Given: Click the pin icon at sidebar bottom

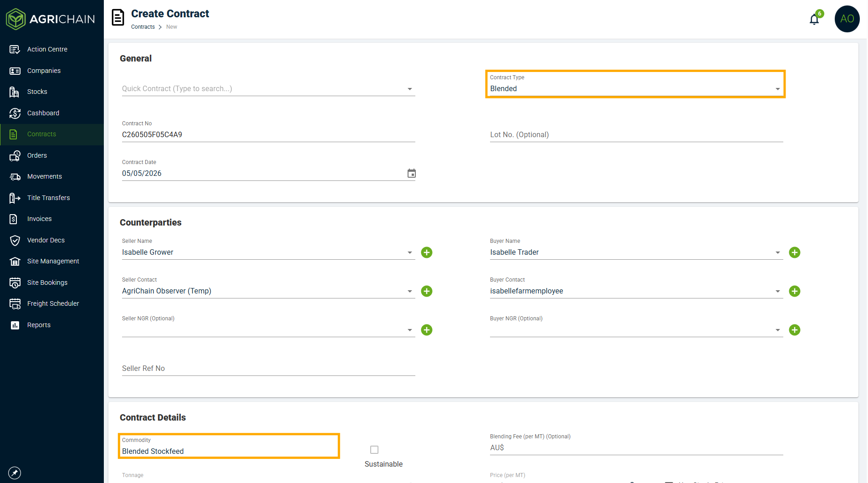Looking at the screenshot, I should (x=15, y=473).
